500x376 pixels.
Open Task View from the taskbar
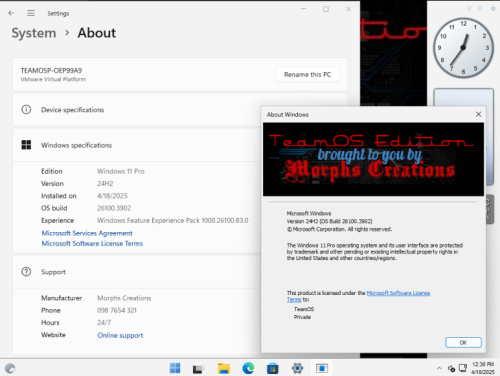tap(198, 368)
